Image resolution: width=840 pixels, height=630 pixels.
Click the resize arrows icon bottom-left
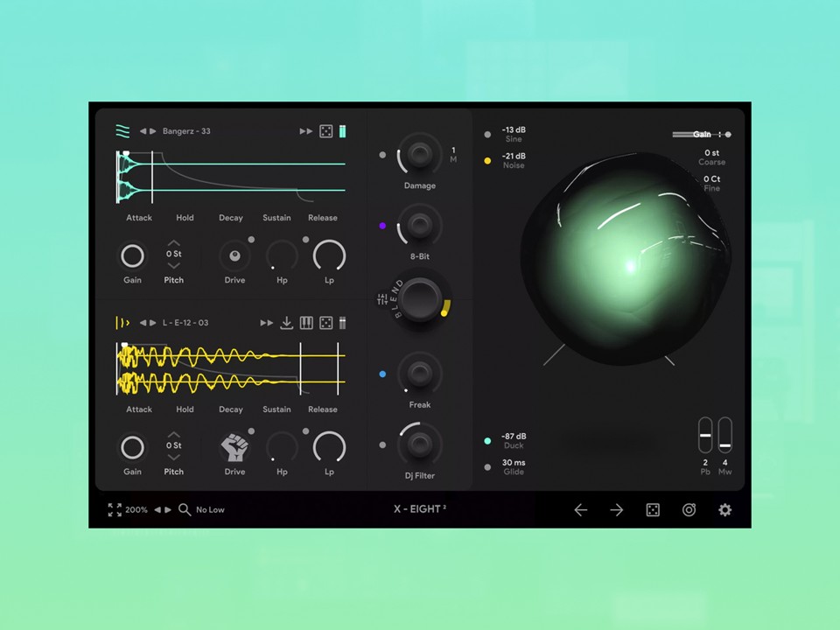pyautogui.click(x=114, y=509)
